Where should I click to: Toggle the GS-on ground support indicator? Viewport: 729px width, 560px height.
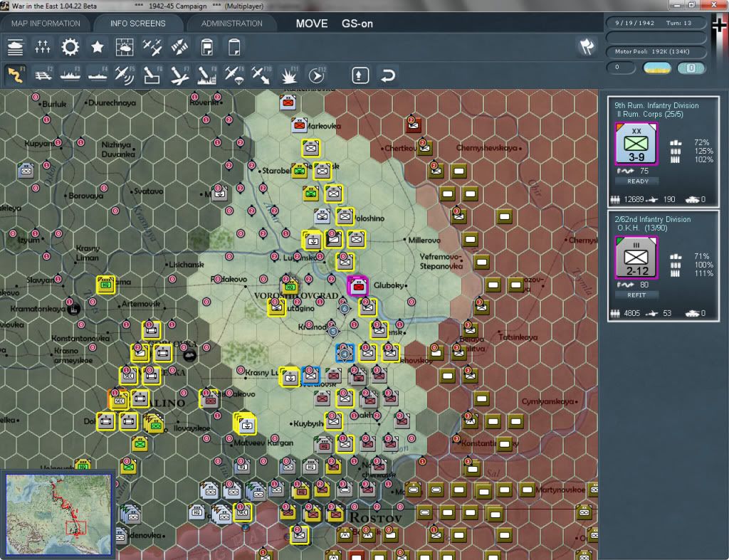[357, 23]
